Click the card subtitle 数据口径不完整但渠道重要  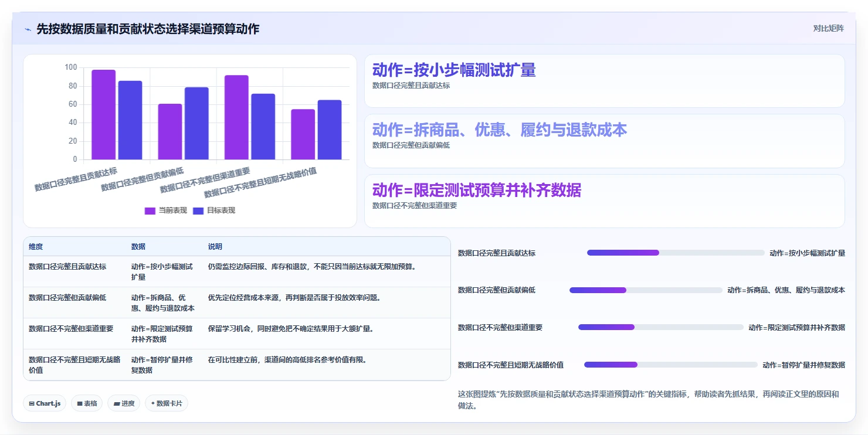coord(415,206)
